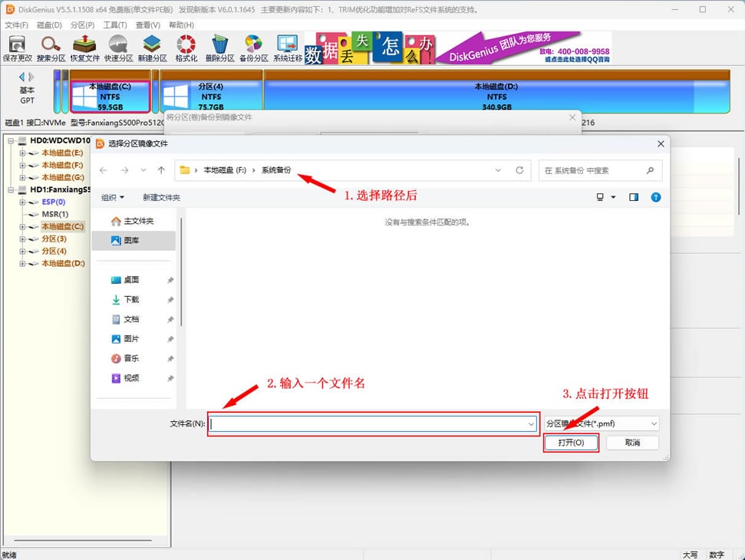Image resolution: width=745 pixels, height=560 pixels.
Task: Open the 组织 dropdown menu
Action: pos(112,197)
